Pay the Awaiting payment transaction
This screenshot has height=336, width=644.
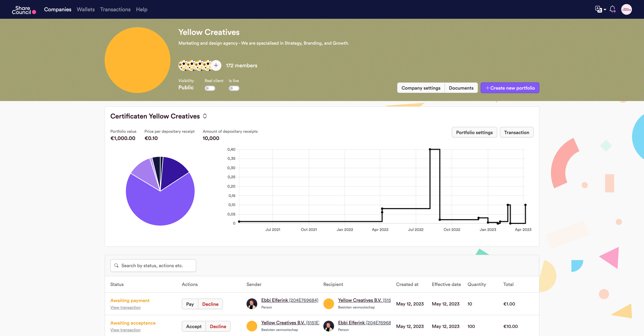tap(190, 304)
